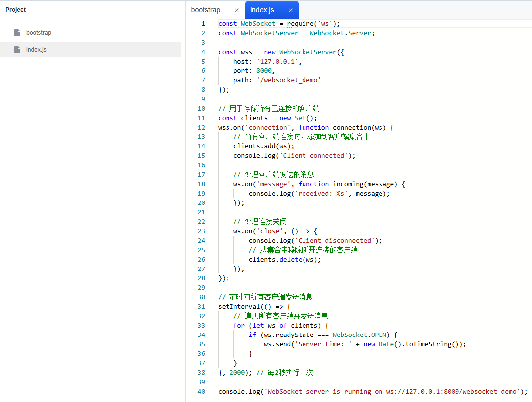This screenshot has width=532, height=402.
Task: Select index.js label in the project tree
Action: pos(36,50)
